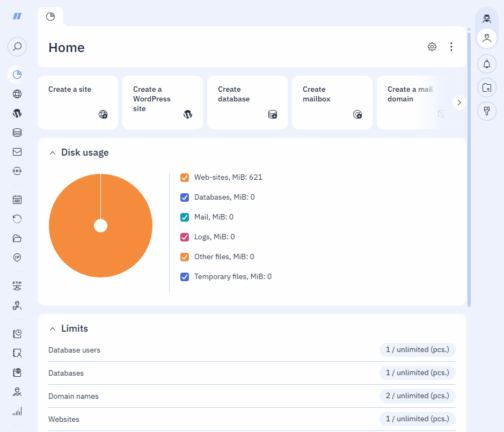Collapse the Limits section

pos(53,329)
